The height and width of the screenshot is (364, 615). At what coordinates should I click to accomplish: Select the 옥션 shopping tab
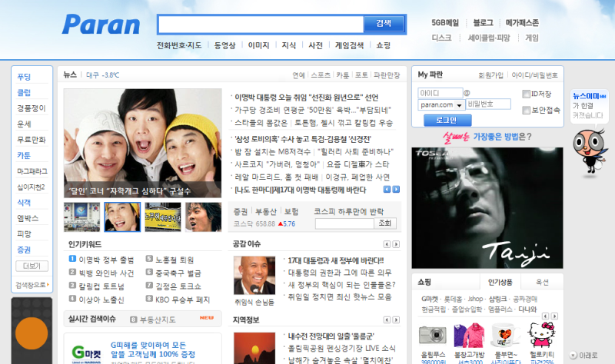pyautogui.click(x=543, y=282)
